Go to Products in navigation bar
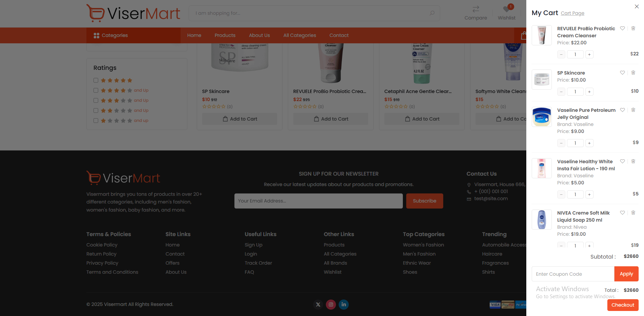644x316 pixels. coord(225,35)
